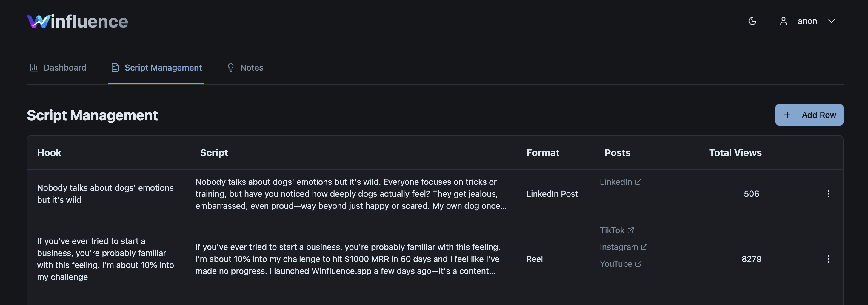Click the Total Views column header

click(735, 152)
